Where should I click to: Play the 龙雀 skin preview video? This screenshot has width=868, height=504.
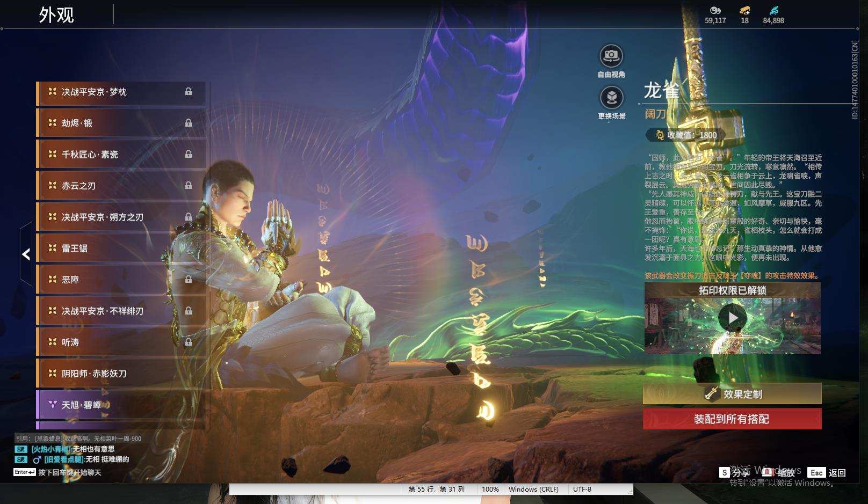[x=733, y=318]
